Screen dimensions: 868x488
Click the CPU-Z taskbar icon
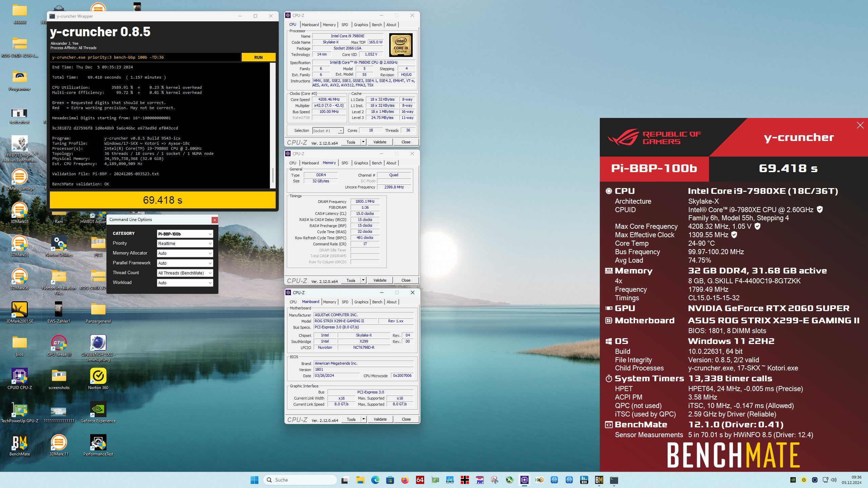[524, 480]
